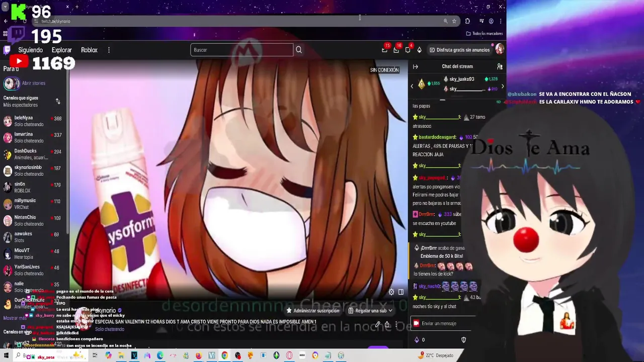Open the Siguiendo tab
The width and height of the screenshot is (644, 362).
pyautogui.click(x=30, y=50)
